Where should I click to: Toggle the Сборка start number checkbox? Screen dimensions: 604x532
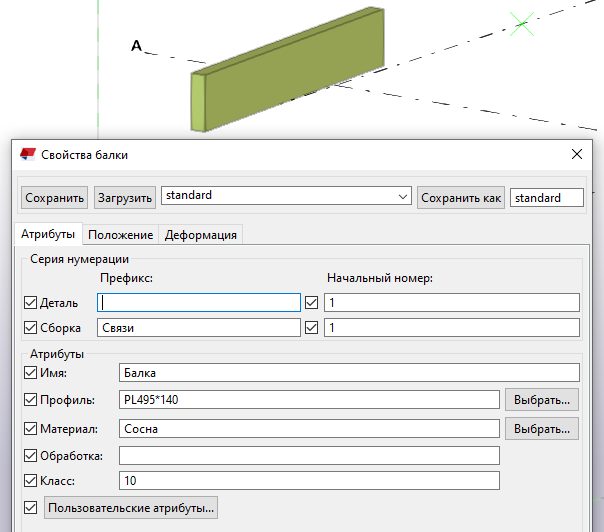coord(311,328)
